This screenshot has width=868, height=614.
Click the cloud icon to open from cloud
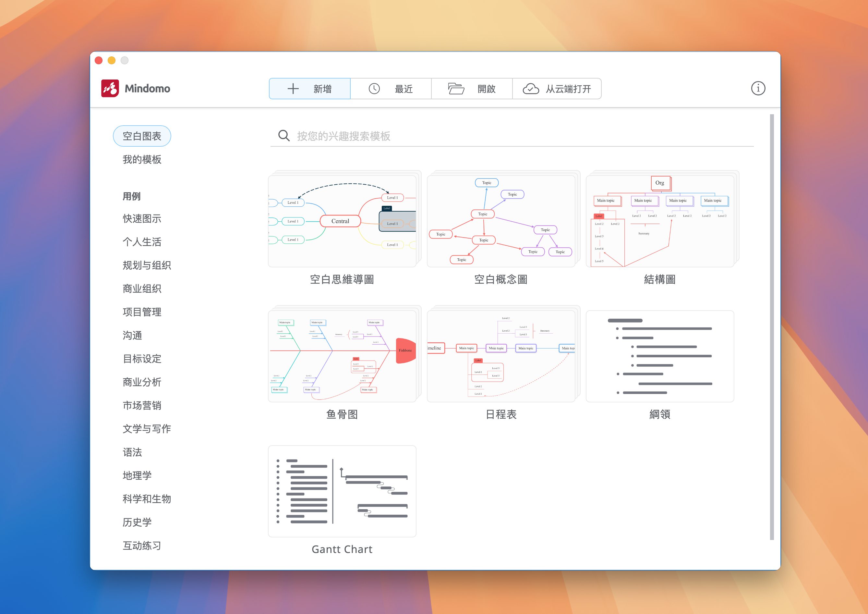click(531, 89)
